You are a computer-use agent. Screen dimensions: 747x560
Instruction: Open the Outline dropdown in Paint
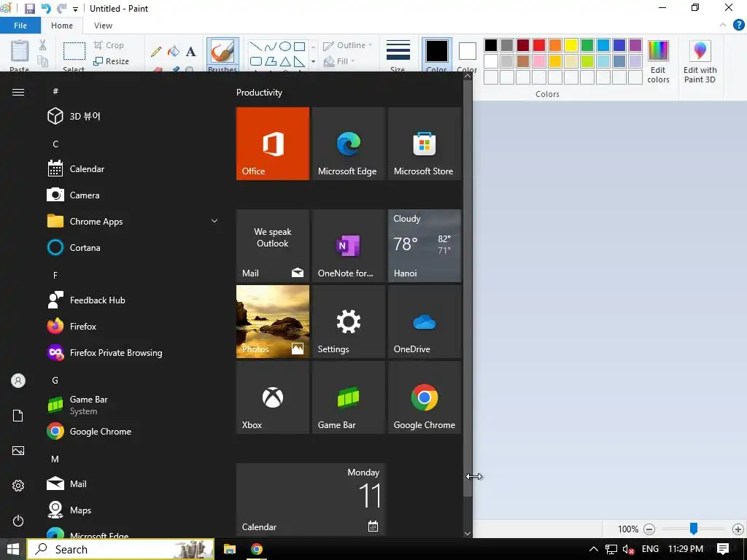[348, 45]
